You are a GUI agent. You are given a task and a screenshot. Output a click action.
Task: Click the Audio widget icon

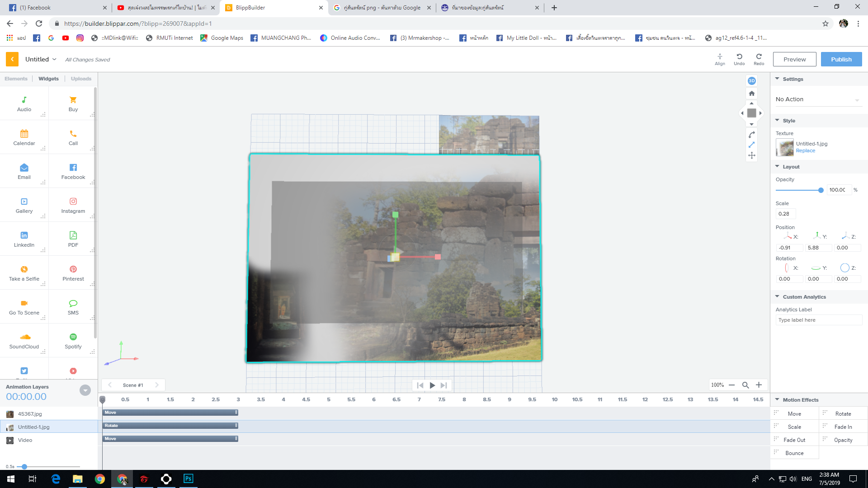(x=24, y=100)
